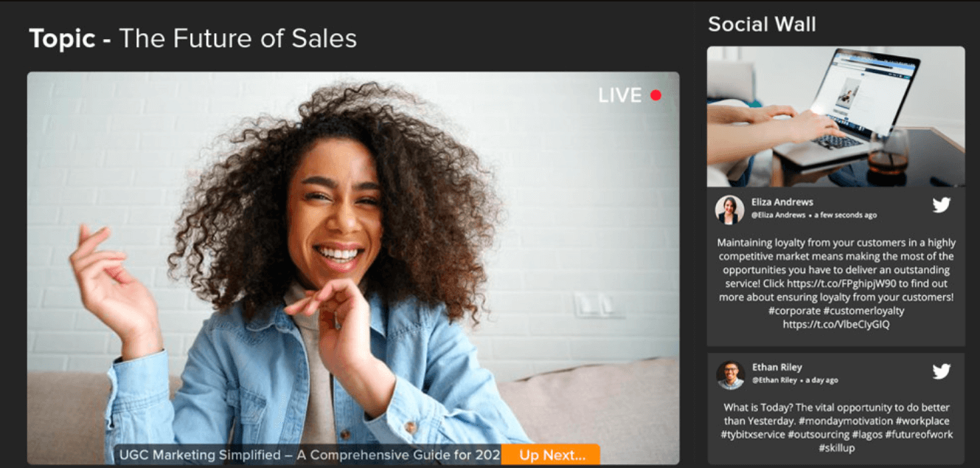
Task: Open the laptop photo in Social Wall
Action: (835, 117)
